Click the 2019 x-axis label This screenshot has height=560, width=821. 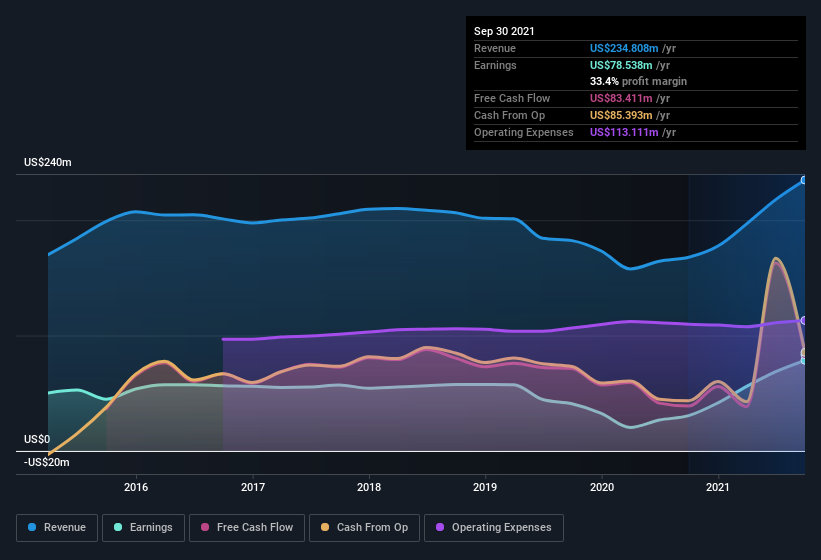click(x=485, y=487)
